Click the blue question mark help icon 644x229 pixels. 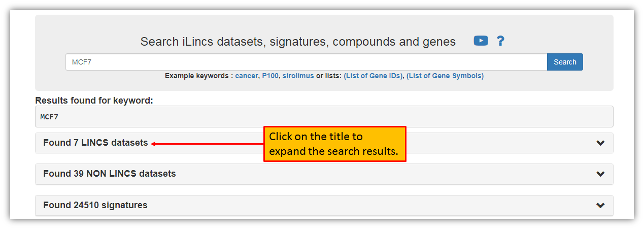(x=500, y=41)
